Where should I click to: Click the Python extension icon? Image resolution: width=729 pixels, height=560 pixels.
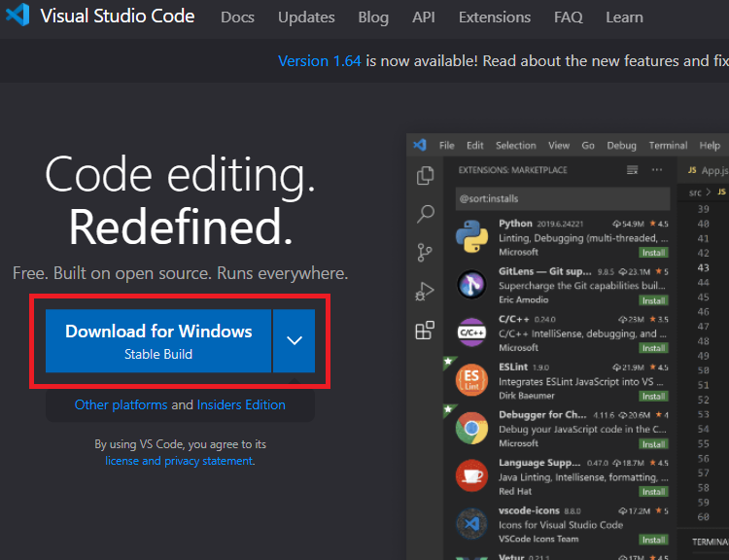[471, 236]
